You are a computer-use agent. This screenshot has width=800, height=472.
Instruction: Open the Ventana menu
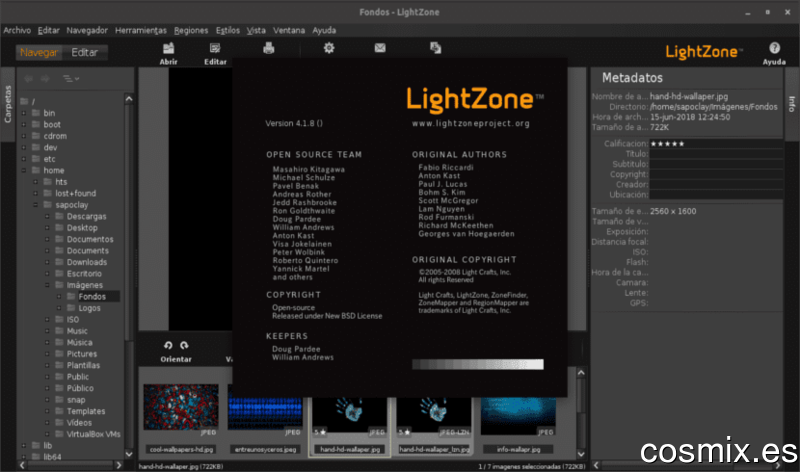coord(289,30)
